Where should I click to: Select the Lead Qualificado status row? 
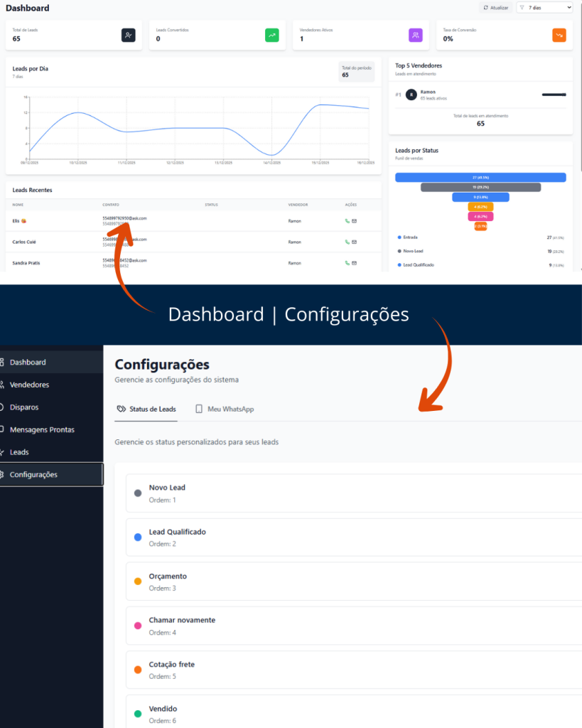tap(353, 537)
